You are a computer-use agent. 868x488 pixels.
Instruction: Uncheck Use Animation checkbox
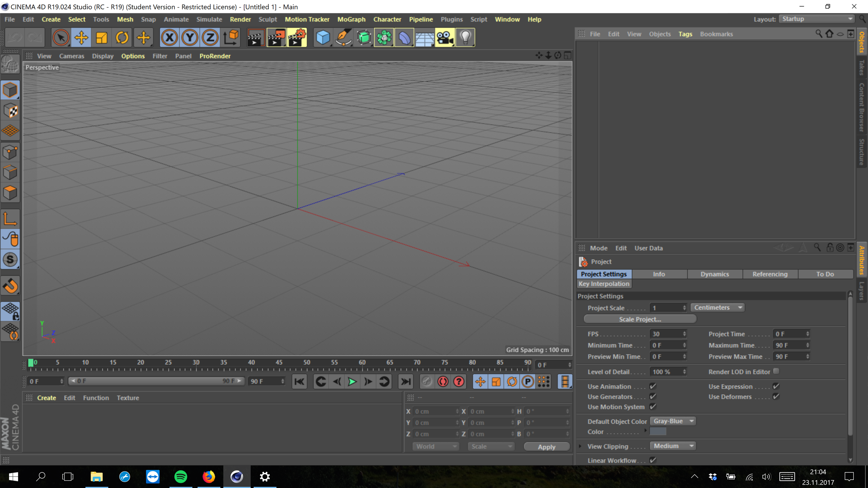coord(653,386)
